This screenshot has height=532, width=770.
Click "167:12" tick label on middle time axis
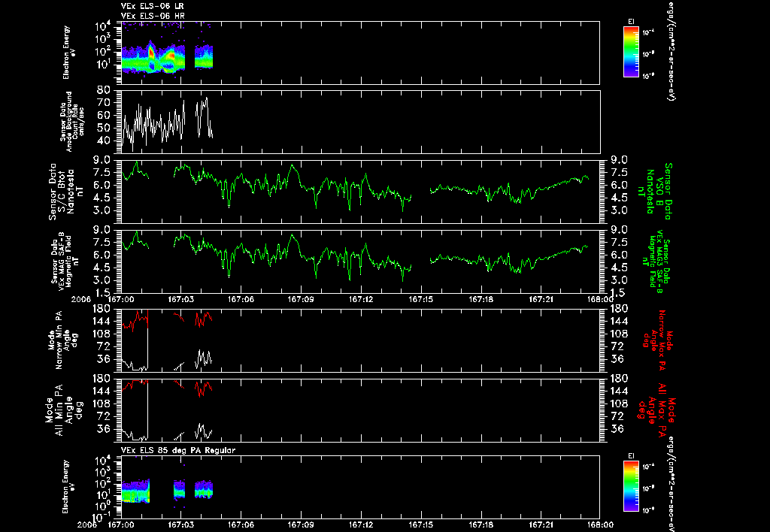click(361, 299)
